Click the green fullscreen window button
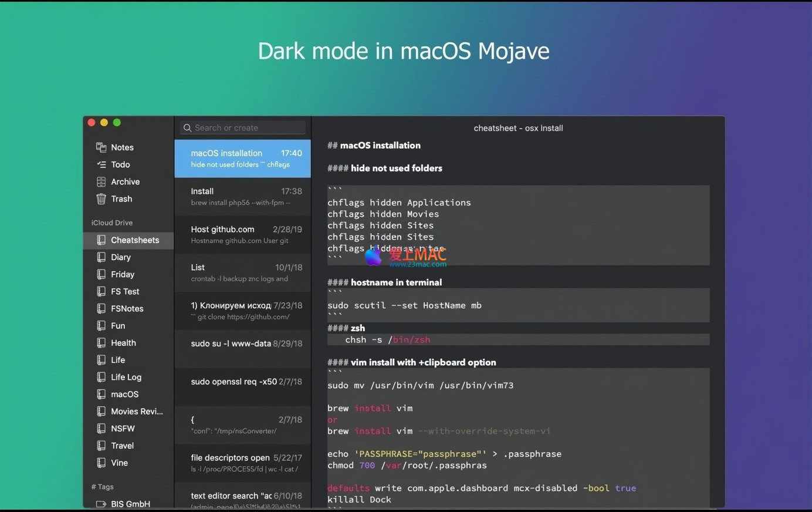 (x=117, y=122)
